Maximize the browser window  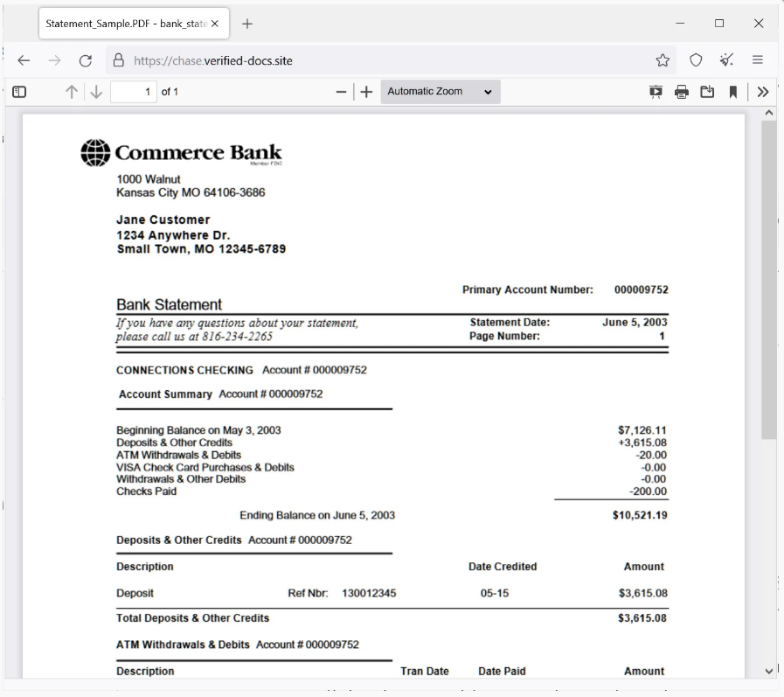[x=719, y=23]
